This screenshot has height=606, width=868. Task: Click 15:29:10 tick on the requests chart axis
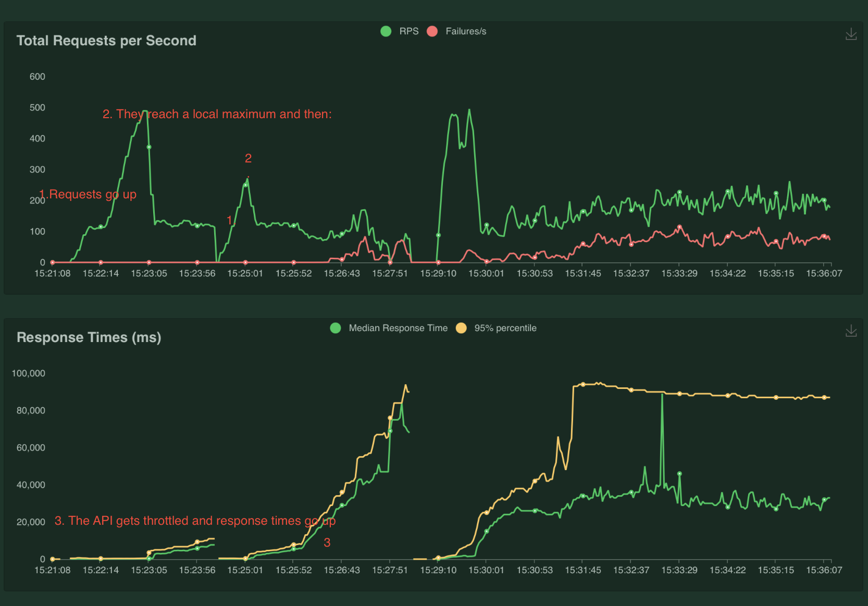pos(438,273)
